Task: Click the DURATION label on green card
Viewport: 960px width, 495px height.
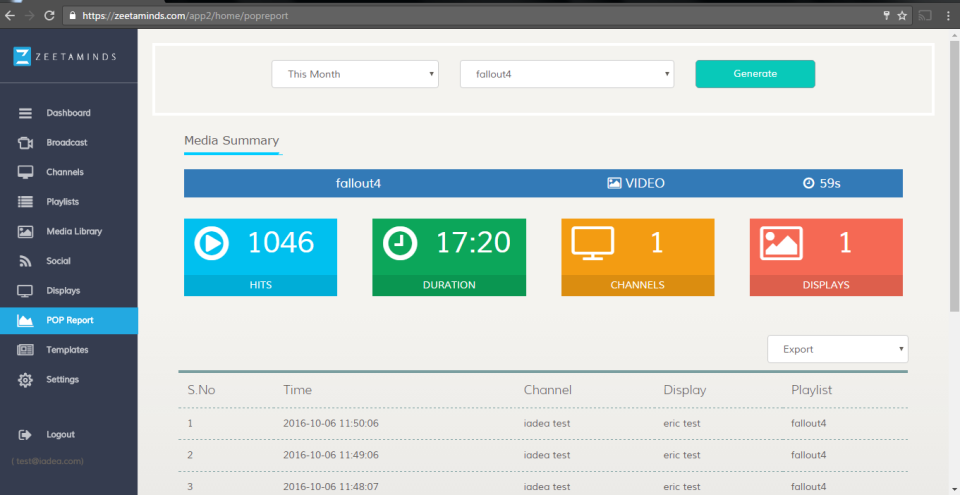Action: point(449,285)
